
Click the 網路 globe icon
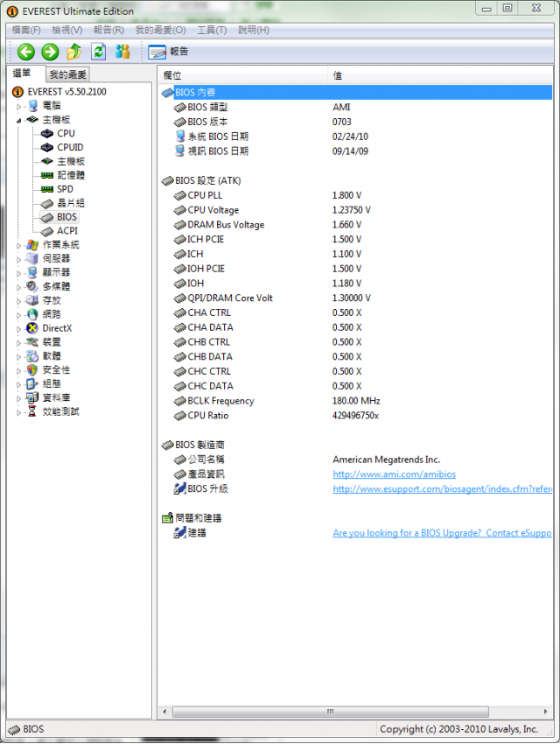tap(32, 314)
